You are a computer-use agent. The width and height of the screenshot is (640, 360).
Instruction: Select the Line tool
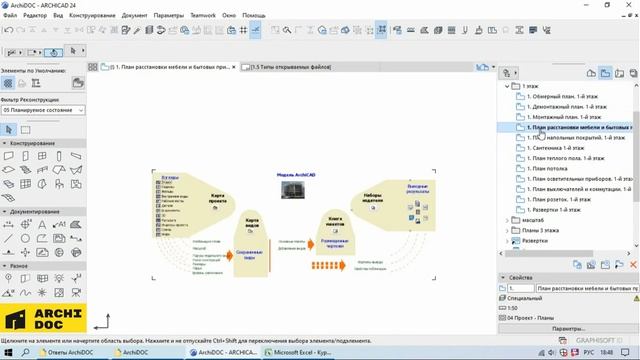tap(8, 238)
